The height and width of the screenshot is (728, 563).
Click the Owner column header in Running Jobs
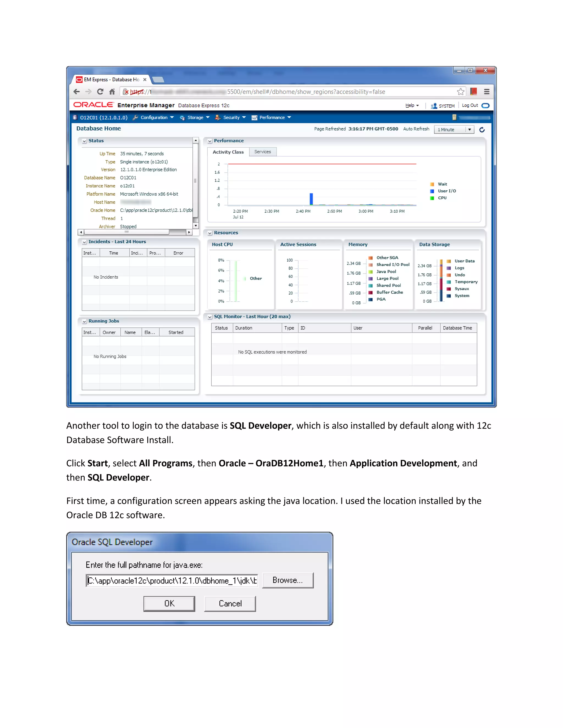click(x=109, y=332)
